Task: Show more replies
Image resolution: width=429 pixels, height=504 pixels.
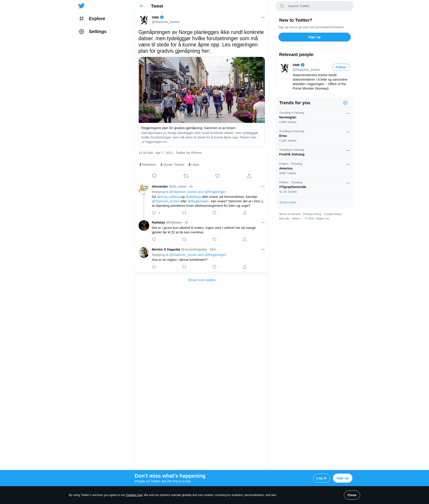Action: tap(201, 280)
